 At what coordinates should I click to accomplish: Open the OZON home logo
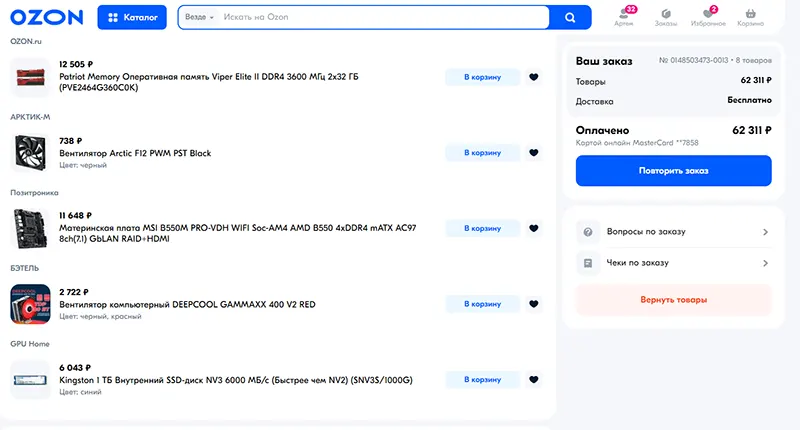[x=46, y=17]
